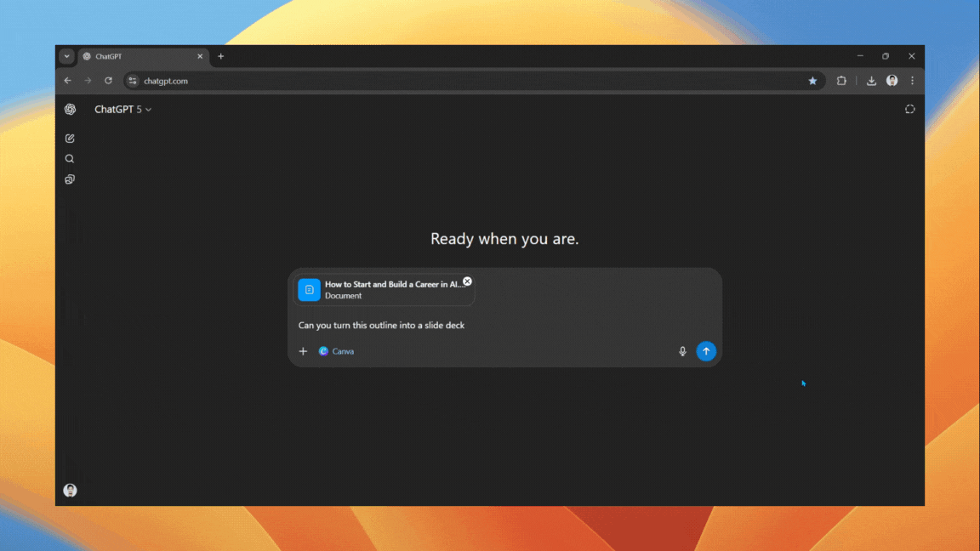This screenshot has width=980, height=551.
Task: Open Chrome's three-dot menu
Action: pos(912,80)
